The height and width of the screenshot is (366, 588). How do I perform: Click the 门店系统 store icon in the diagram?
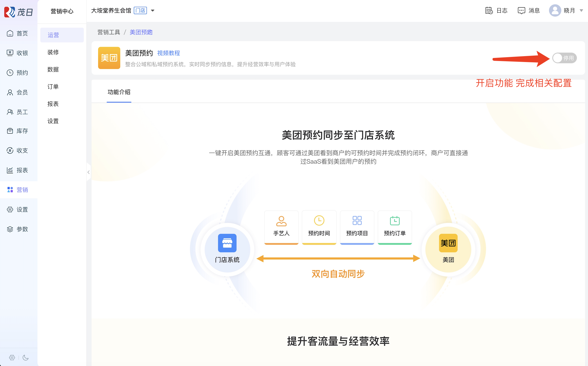227,243
